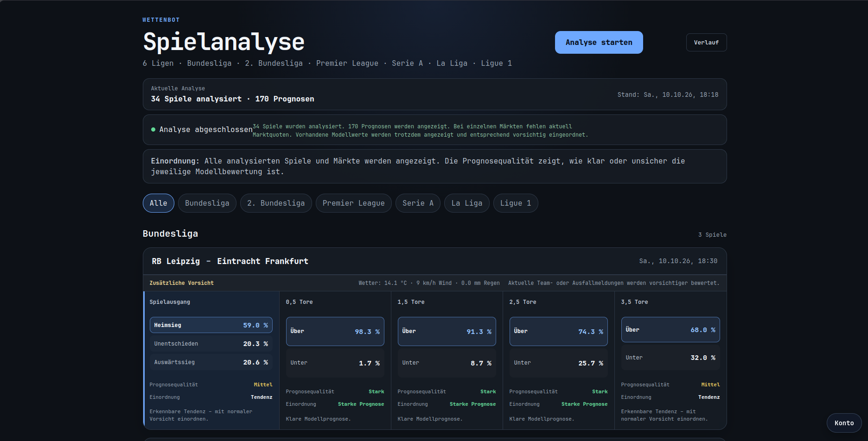Filter by 2. Bundesliga chip

[x=276, y=203]
